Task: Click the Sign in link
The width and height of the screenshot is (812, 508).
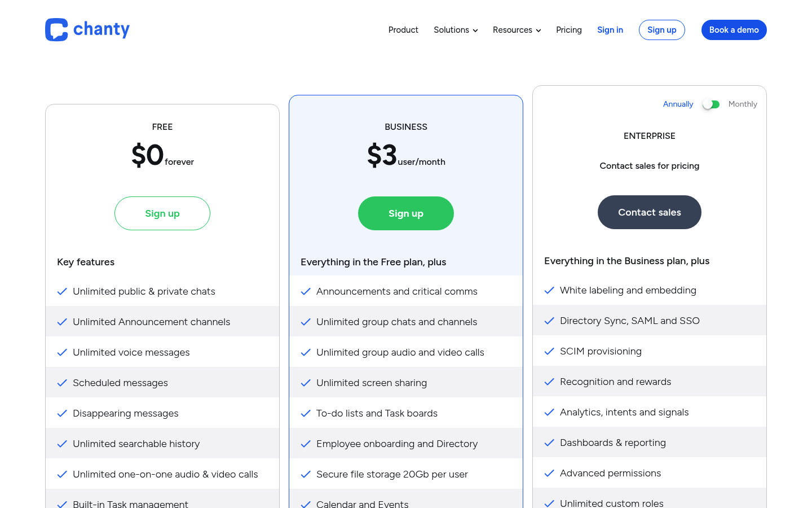Action: pyautogui.click(x=610, y=30)
